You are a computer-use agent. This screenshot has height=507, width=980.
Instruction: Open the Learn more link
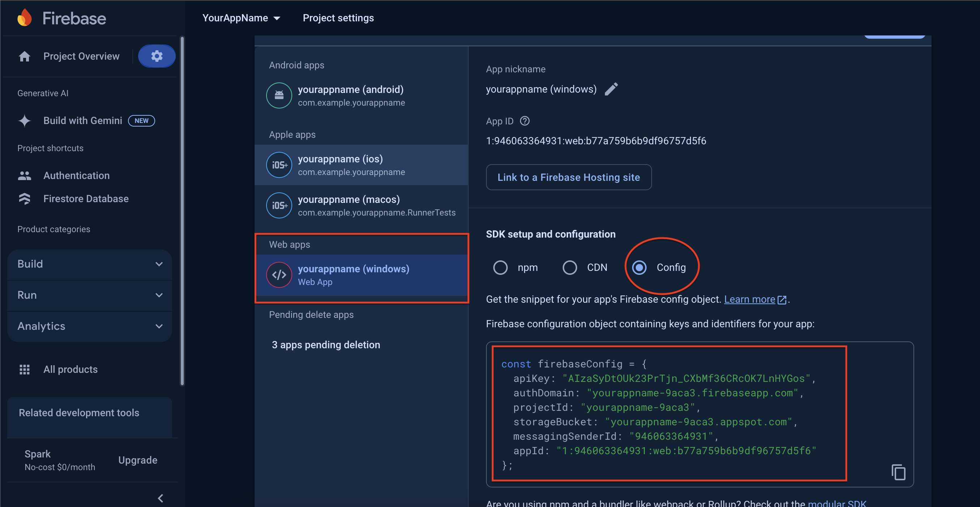(749, 299)
